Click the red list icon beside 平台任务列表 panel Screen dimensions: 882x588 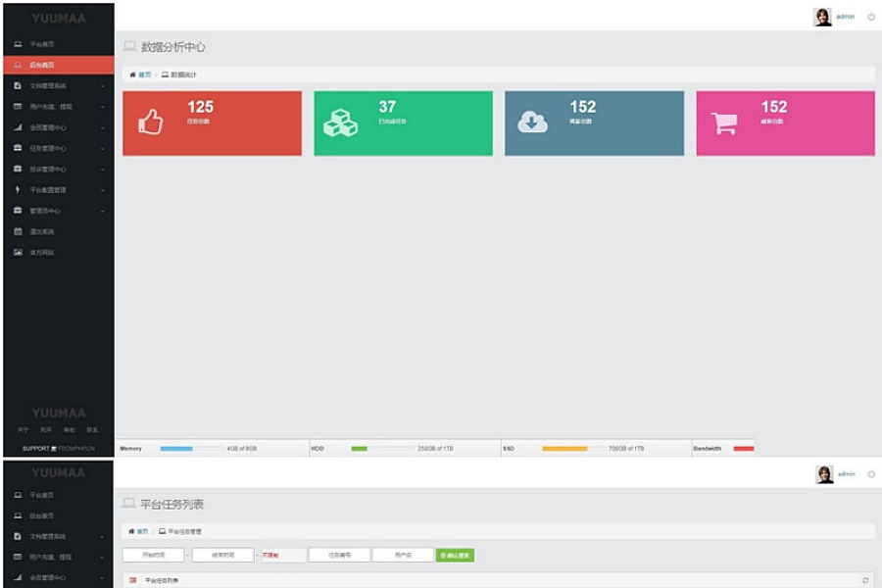[132, 580]
